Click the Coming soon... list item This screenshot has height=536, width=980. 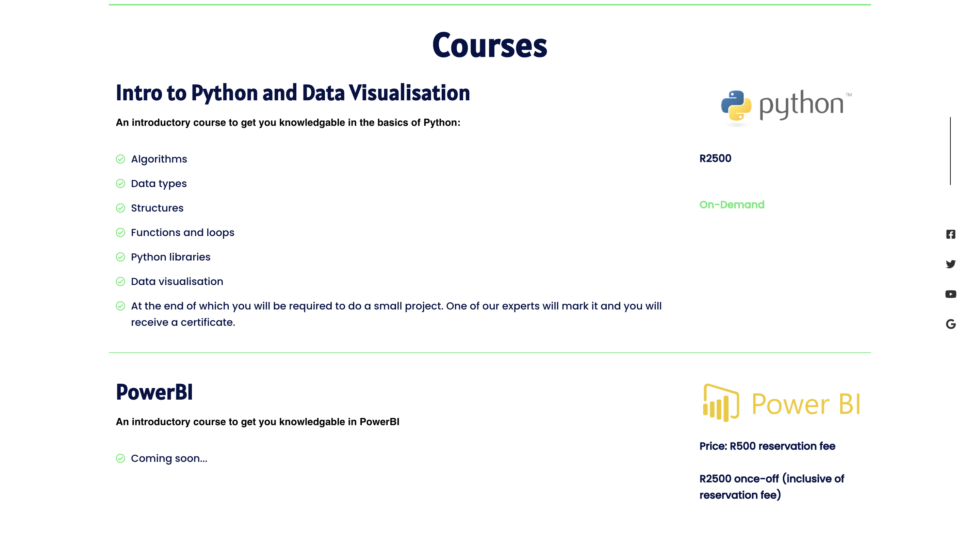pyautogui.click(x=169, y=458)
